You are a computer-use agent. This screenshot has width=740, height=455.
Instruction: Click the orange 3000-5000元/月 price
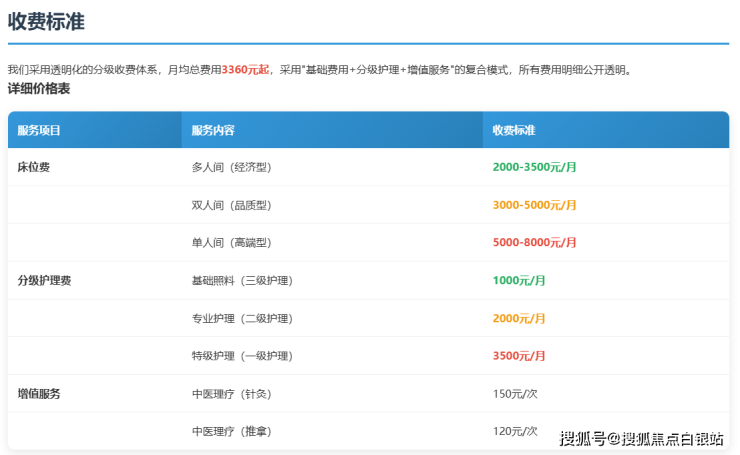pyautogui.click(x=534, y=205)
